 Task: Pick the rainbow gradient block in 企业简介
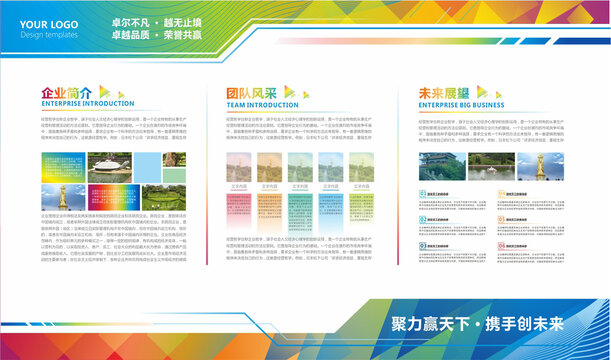click(114, 198)
